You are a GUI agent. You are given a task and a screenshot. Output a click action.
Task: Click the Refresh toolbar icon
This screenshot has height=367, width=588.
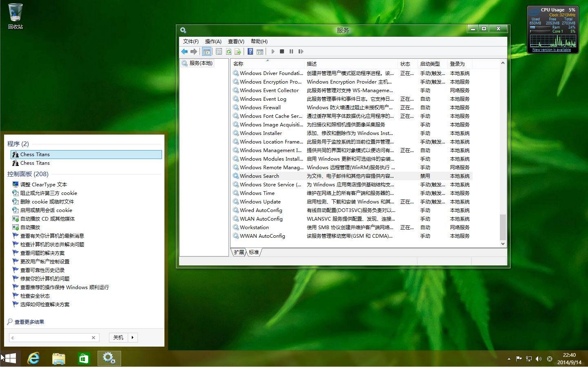pos(229,51)
